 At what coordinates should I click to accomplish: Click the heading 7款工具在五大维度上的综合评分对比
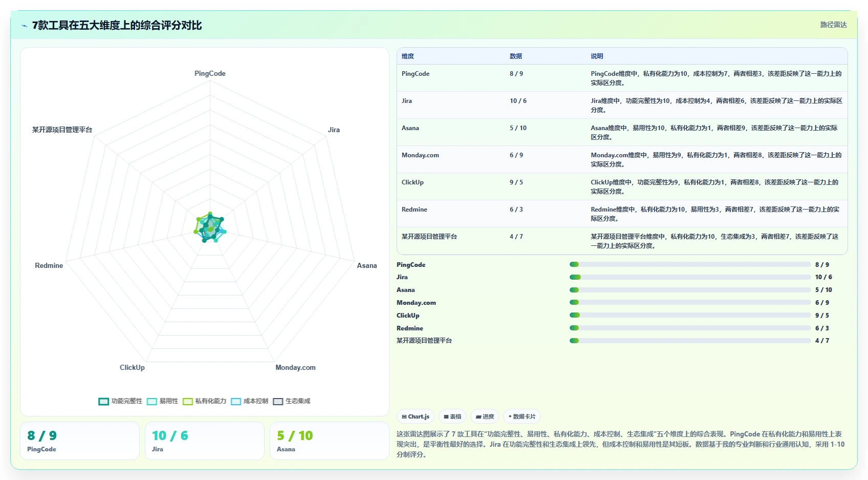click(x=117, y=25)
